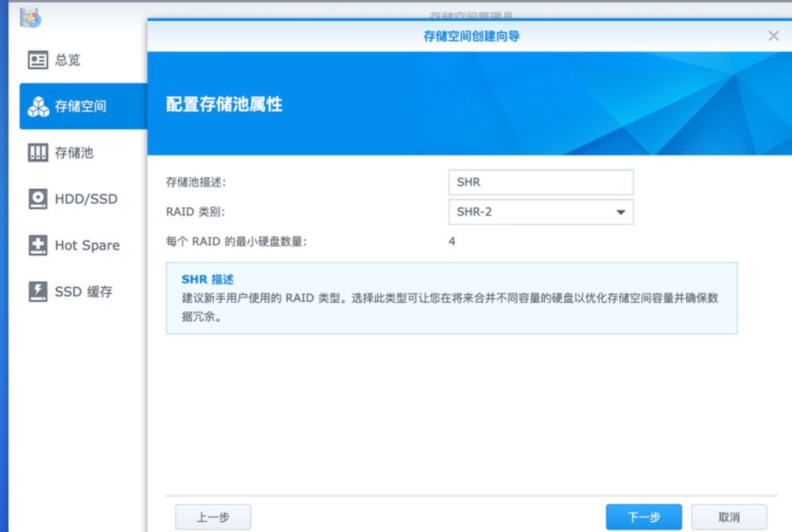Click the SSD 缓存 lightning icon
Image resolution: width=792 pixels, height=532 pixels.
point(38,291)
